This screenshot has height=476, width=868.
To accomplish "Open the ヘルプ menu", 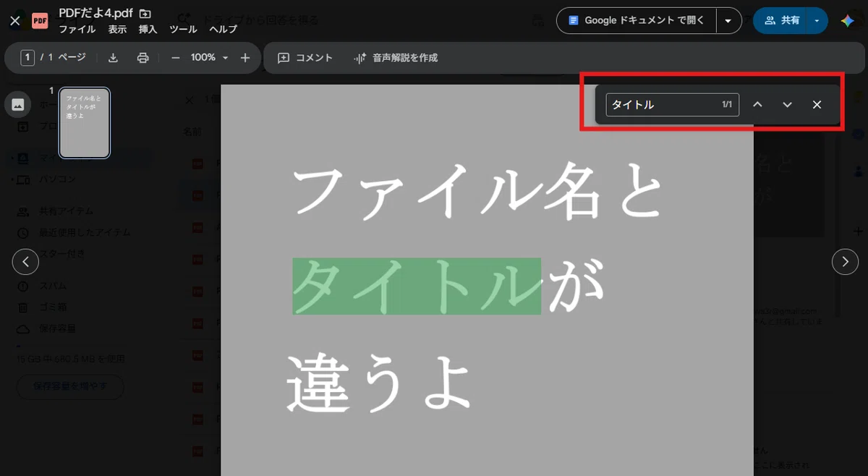I will click(223, 30).
